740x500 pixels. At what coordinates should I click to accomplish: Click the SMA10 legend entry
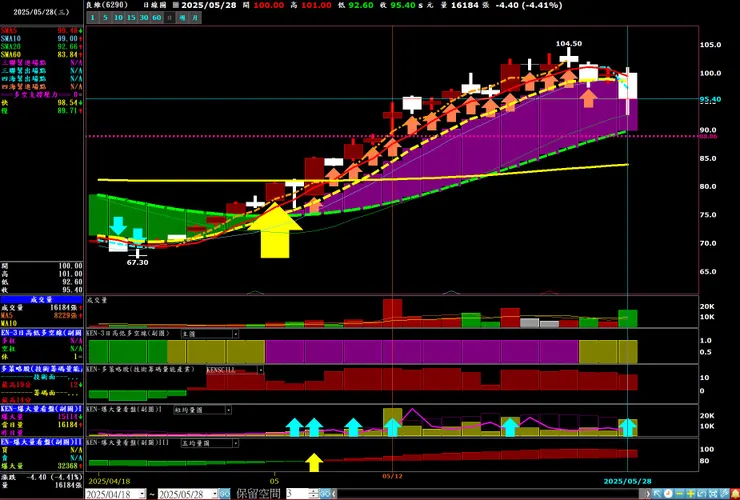(x=42, y=38)
